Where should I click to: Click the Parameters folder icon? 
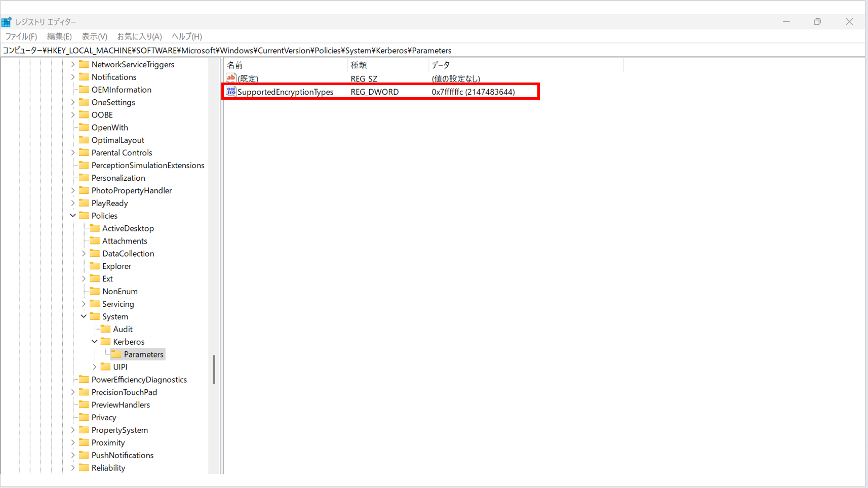pyautogui.click(x=116, y=354)
